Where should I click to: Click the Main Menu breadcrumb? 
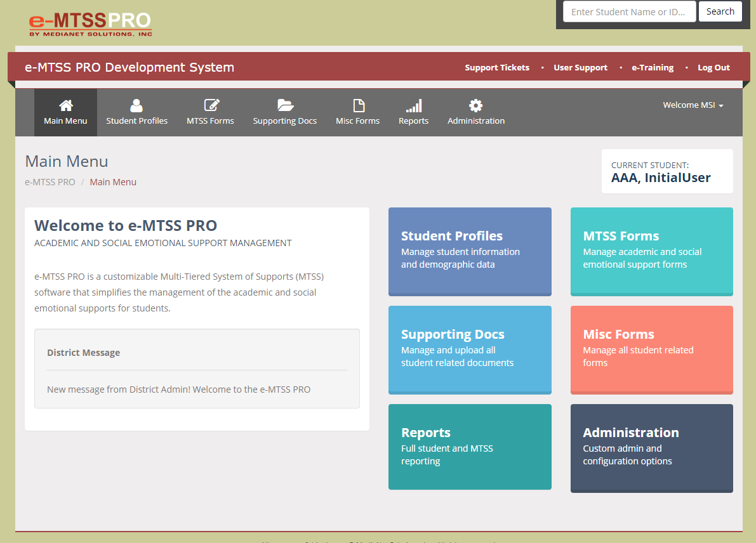click(x=113, y=182)
